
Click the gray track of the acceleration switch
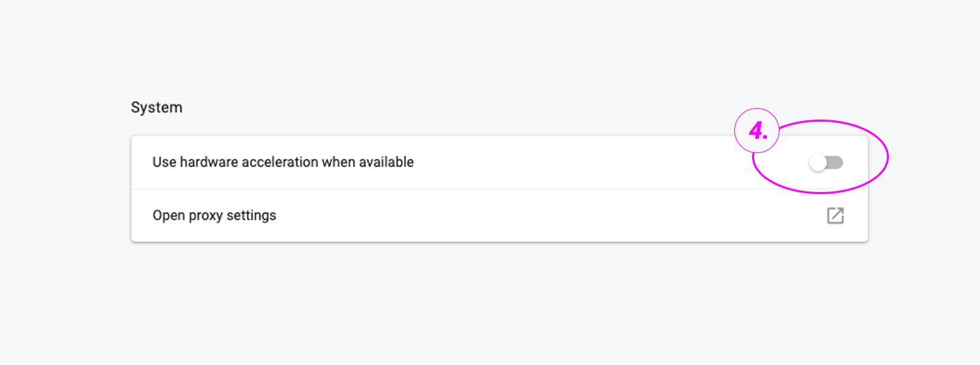836,163
